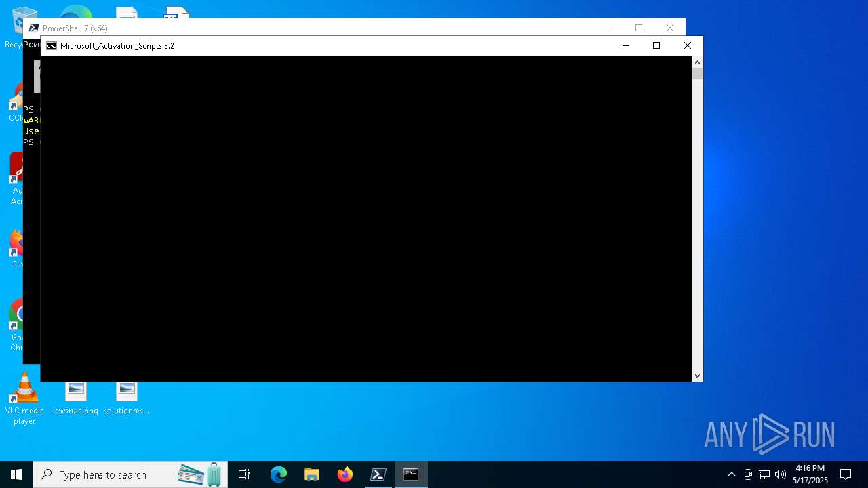Open the clock showing 4:16 PM

point(810,474)
